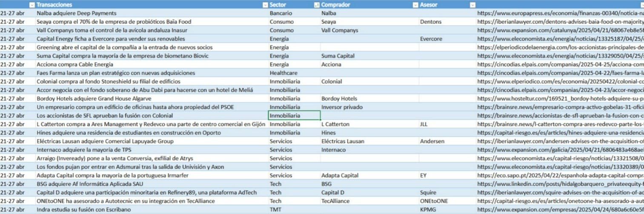Select 'ONEtoONE ha asesorado a Autotecnic' cell

pyautogui.click(x=152, y=201)
